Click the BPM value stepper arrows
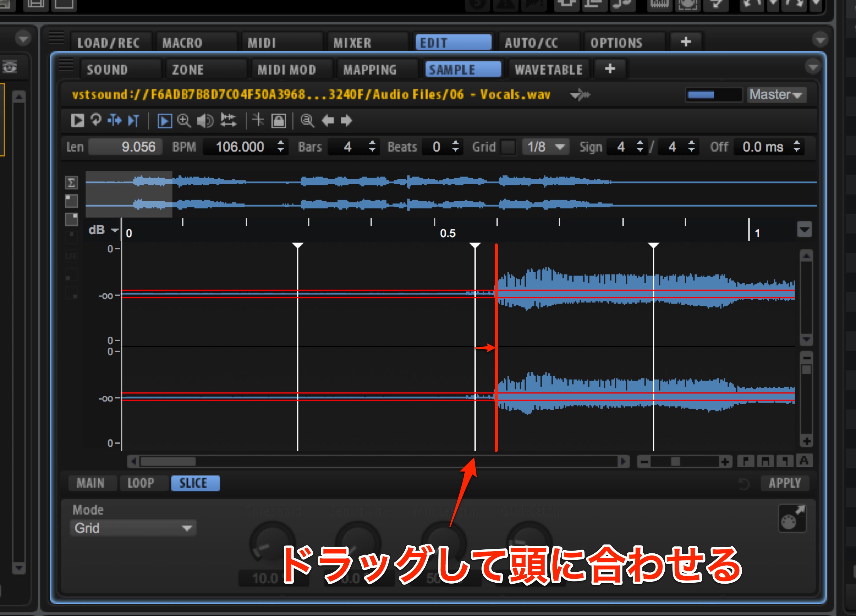 pyautogui.click(x=280, y=146)
